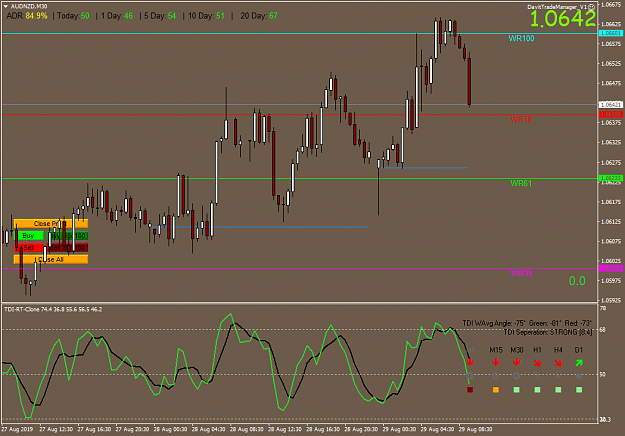Screen dimensions: 625x436
Task: Click the current price tag 1.06421 on the axis
Action: click(x=611, y=104)
